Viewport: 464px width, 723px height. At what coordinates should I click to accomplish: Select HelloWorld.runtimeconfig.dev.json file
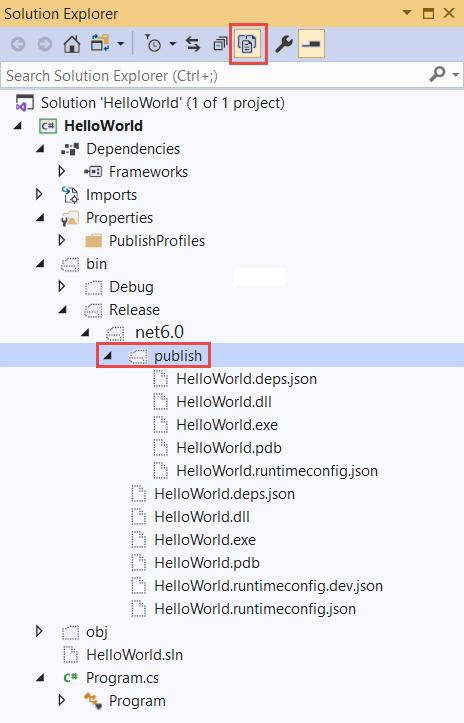point(268,586)
